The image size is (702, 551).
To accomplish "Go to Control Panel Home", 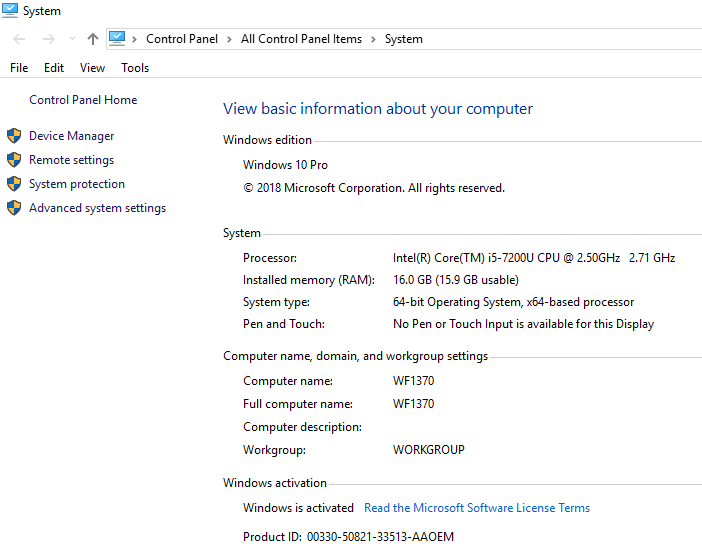I will click(83, 100).
